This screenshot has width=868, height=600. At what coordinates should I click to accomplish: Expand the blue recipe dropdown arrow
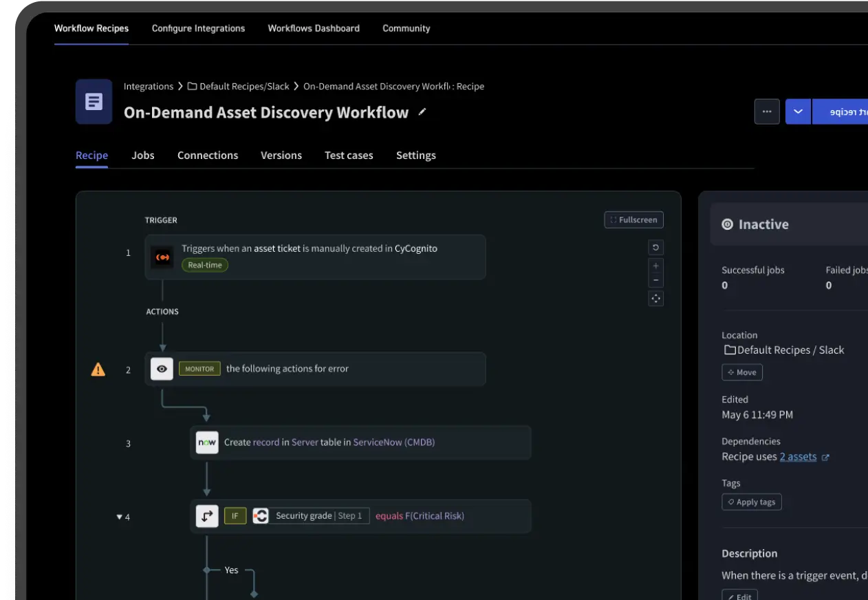tap(798, 111)
